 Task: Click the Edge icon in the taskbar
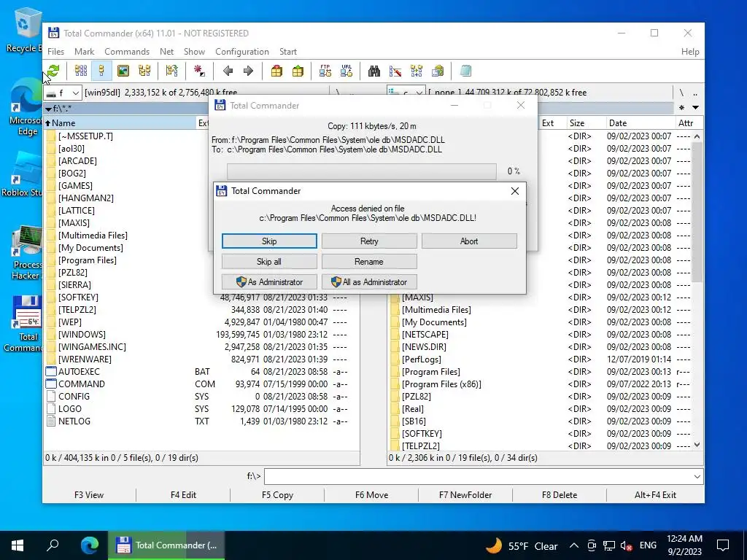coord(89,545)
